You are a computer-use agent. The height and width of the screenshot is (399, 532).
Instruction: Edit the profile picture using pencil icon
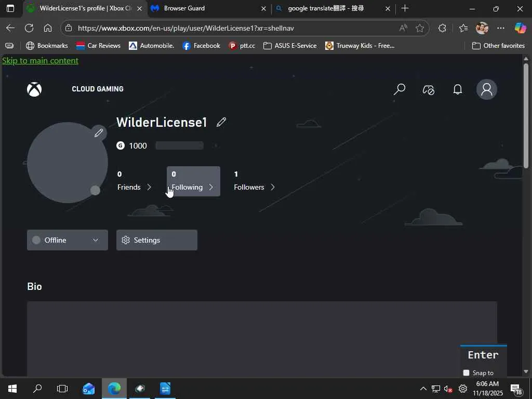99,132
